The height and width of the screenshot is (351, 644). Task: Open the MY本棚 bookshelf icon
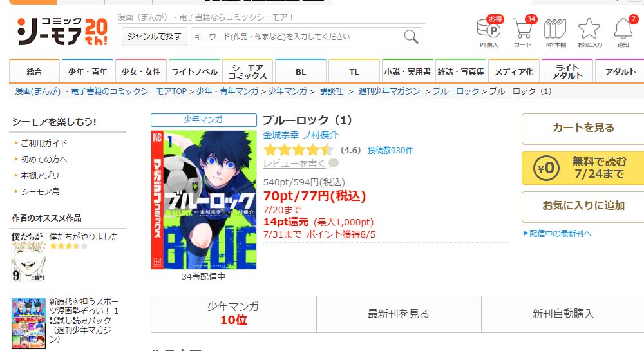tap(555, 29)
